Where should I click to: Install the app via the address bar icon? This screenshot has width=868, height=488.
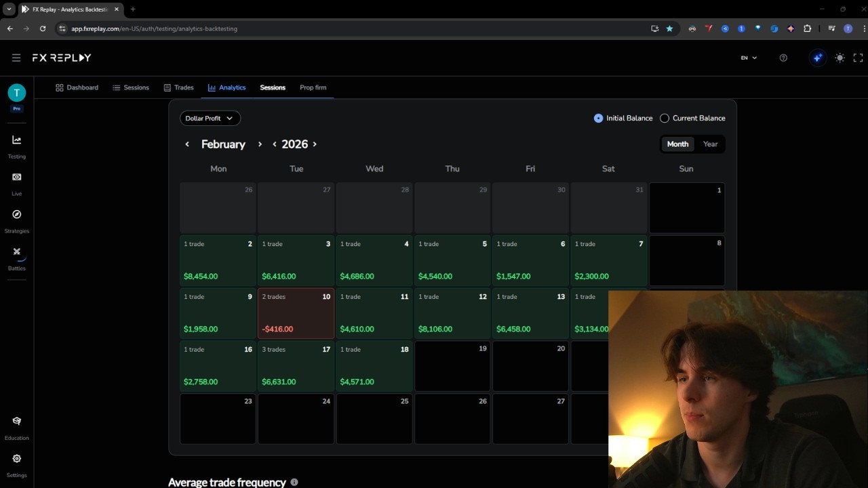click(654, 28)
